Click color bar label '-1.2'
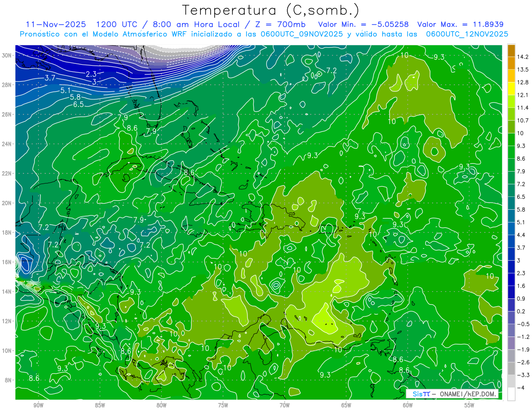This screenshot has width=532, height=411. tap(523, 337)
